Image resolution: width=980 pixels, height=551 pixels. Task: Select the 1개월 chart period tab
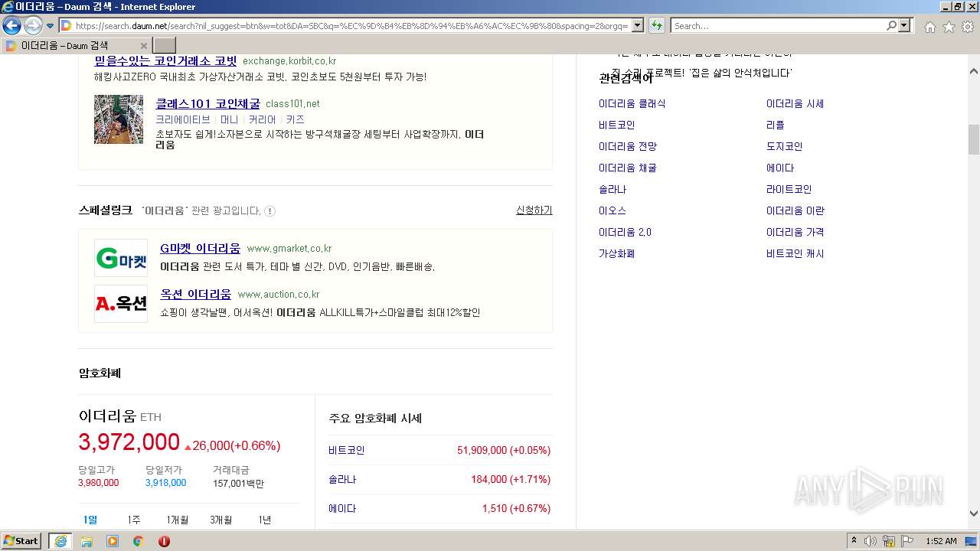[178, 520]
